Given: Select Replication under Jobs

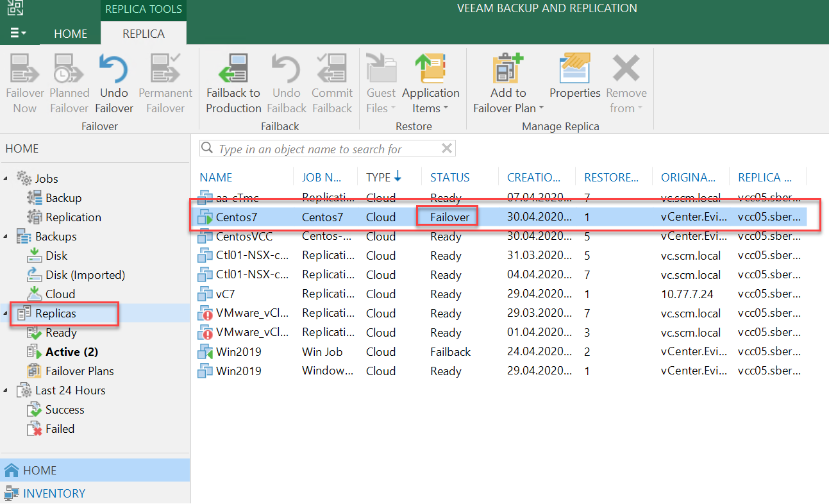Looking at the screenshot, I should pos(73,217).
